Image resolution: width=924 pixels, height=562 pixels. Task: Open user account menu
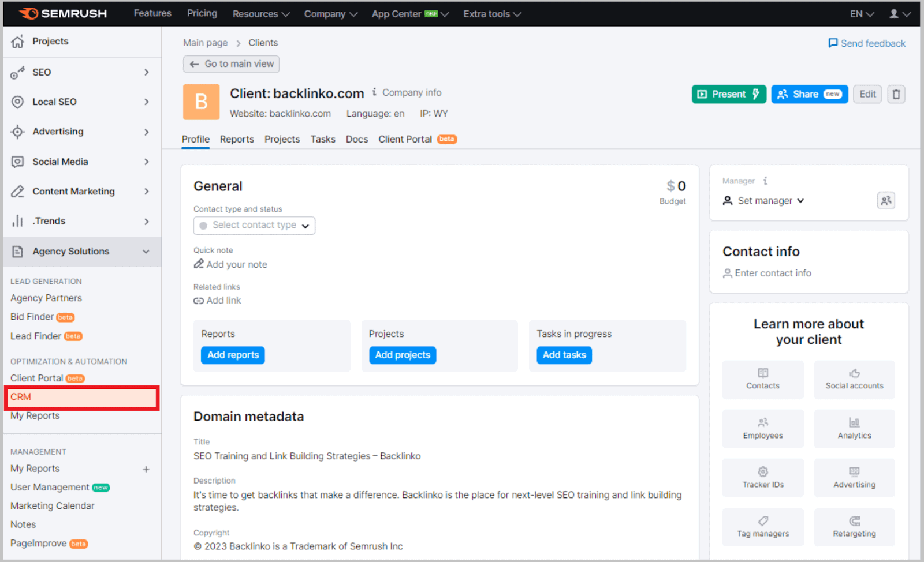899,14
